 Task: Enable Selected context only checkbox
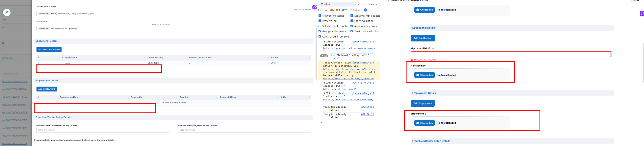click(x=320, y=26)
